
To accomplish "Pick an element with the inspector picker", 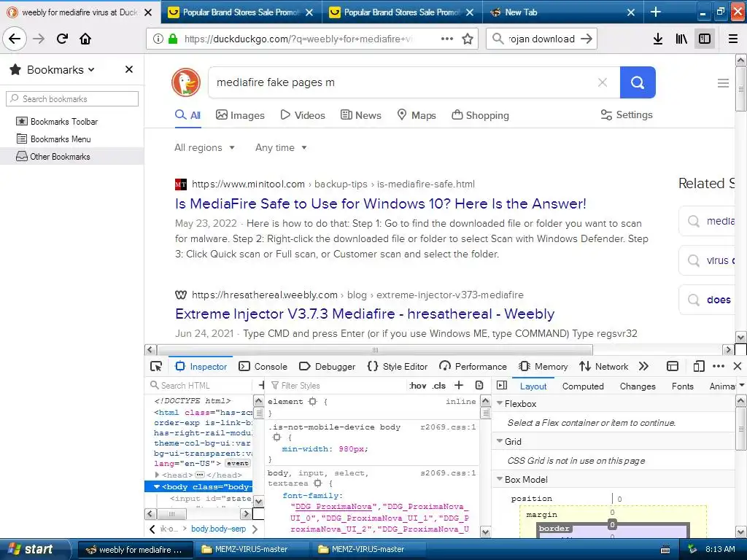I will pos(156,366).
